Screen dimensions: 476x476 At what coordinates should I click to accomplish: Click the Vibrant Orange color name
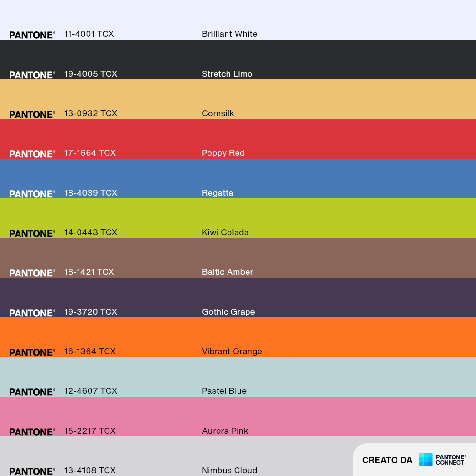(x=232, y=352)
